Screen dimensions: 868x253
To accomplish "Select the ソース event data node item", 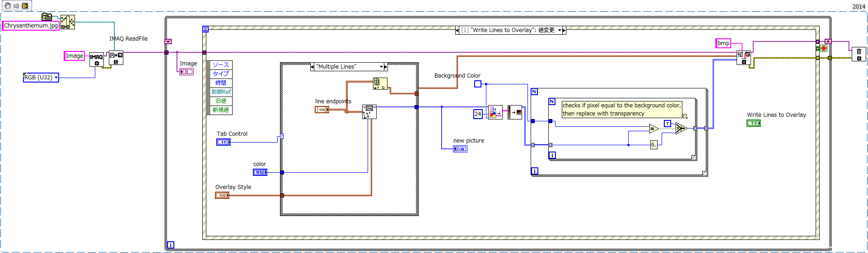I will pos(221,65).
